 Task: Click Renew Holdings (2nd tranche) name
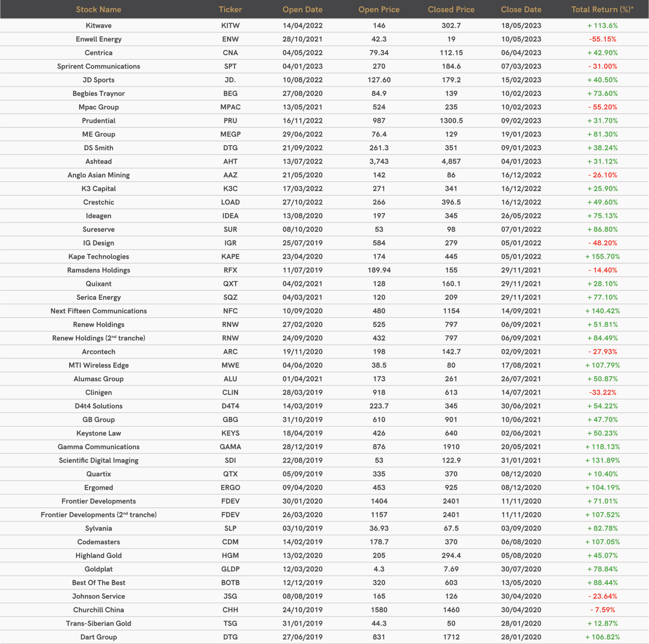click(x=99, y=338)
